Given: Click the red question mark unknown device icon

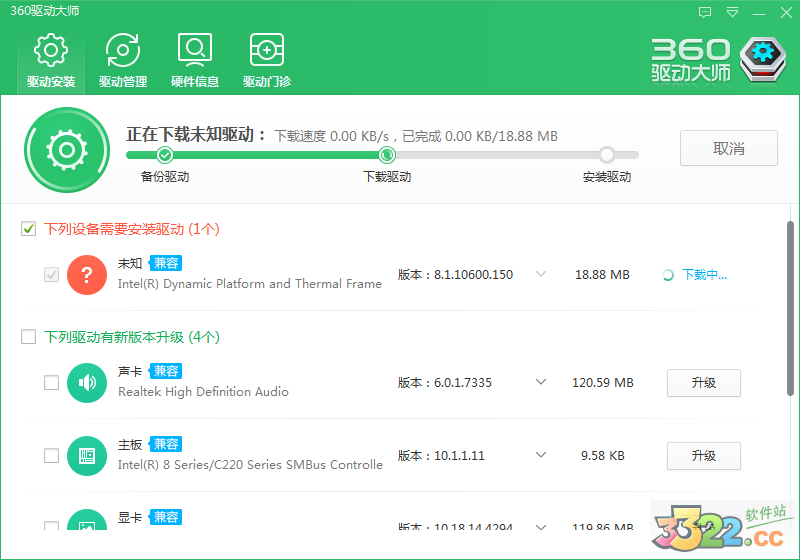Looking at the screenshot, I should 87,275.
